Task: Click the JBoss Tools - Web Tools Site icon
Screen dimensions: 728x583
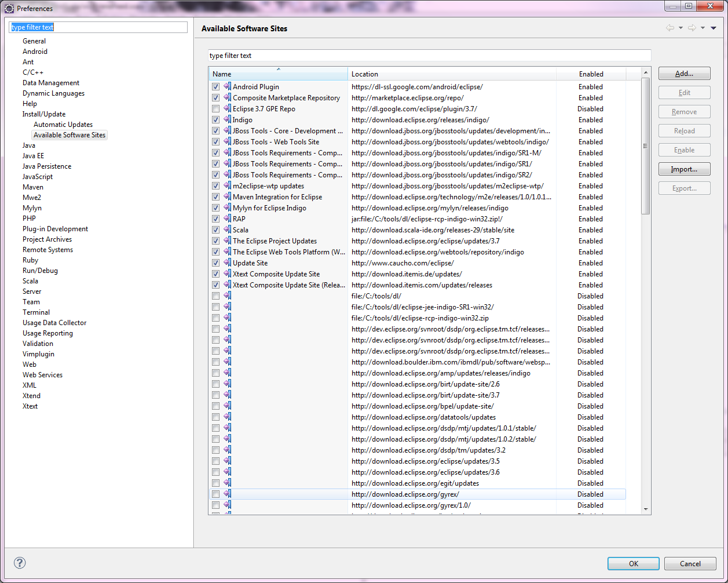Action: (227, 141)
